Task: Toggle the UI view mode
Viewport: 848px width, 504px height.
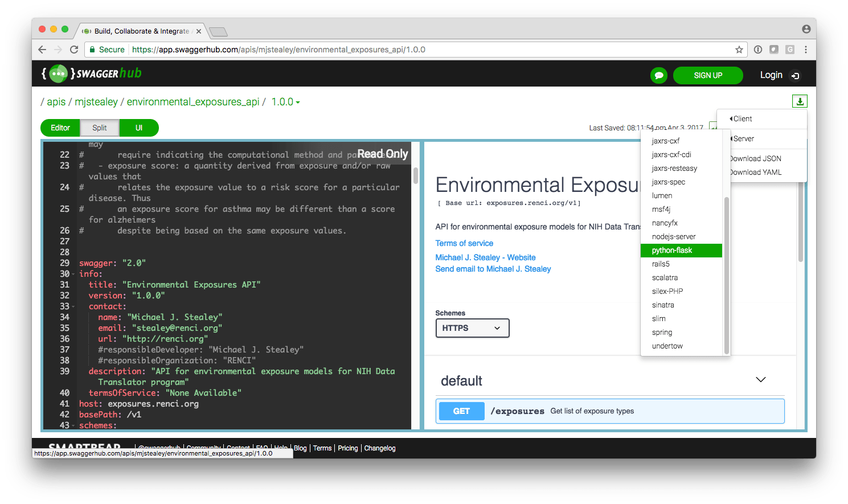Action: (x=139, y=128)
